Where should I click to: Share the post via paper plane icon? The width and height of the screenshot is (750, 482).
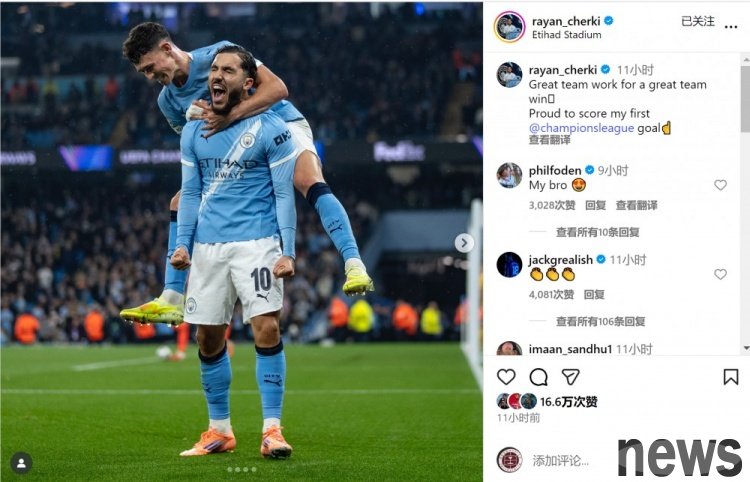click(570, 377)
